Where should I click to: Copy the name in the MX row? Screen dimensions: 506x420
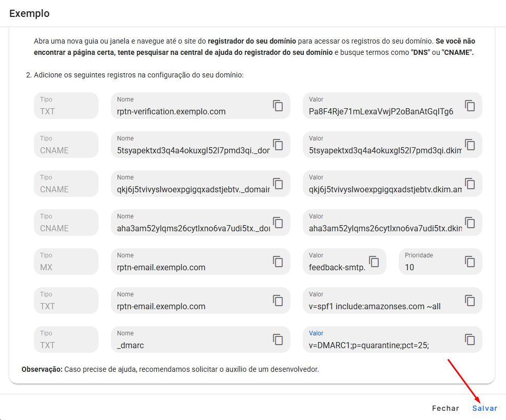pyautogui.click(x=278, y=262)
